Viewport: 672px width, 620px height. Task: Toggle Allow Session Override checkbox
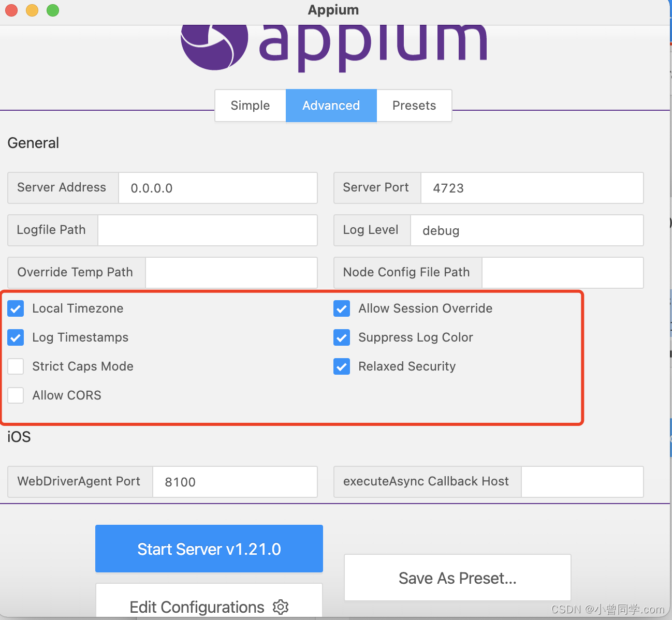(342, 308)
